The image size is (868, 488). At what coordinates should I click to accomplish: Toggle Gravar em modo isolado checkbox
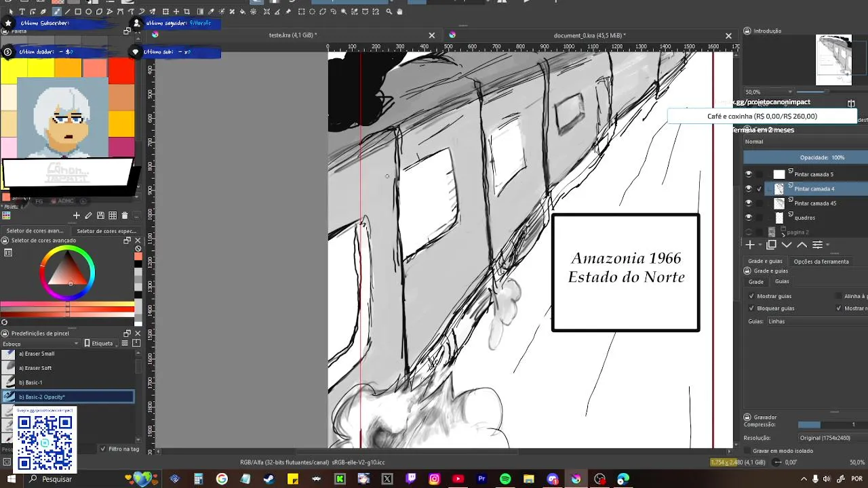coord(747,451)
